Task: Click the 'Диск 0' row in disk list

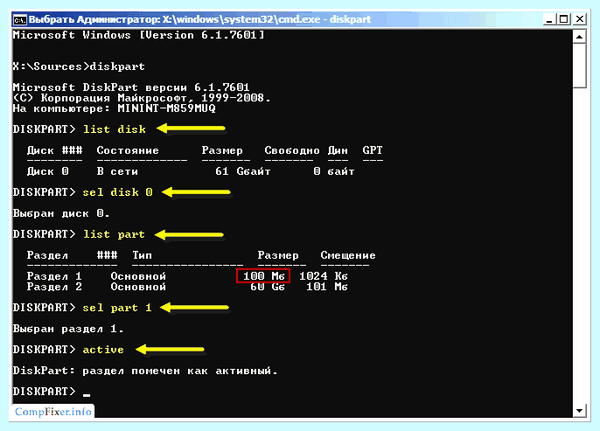Action: click(x=191, y=171)
